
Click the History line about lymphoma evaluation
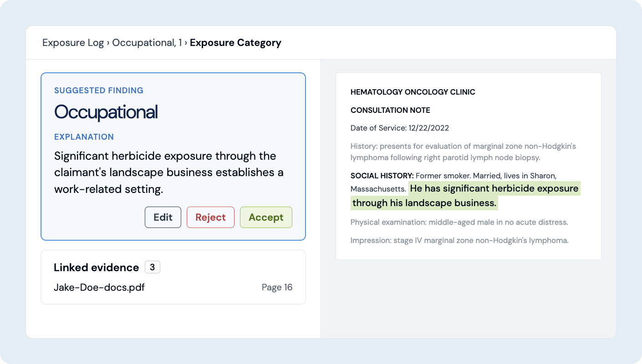click(x=464, y=152)
